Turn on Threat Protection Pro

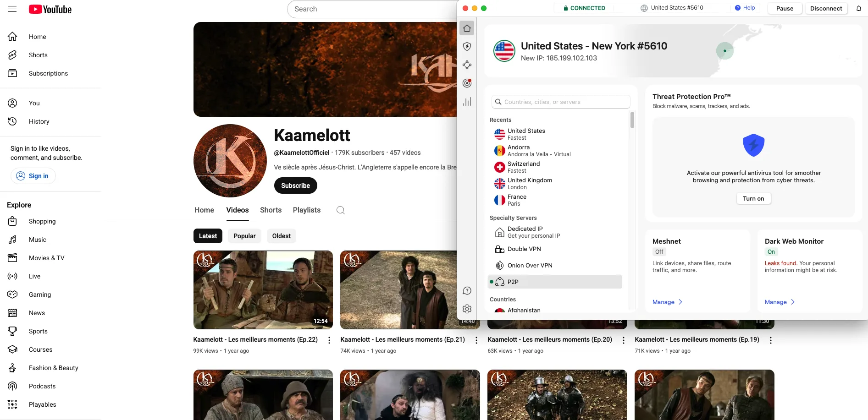click(x=753, y=198)
